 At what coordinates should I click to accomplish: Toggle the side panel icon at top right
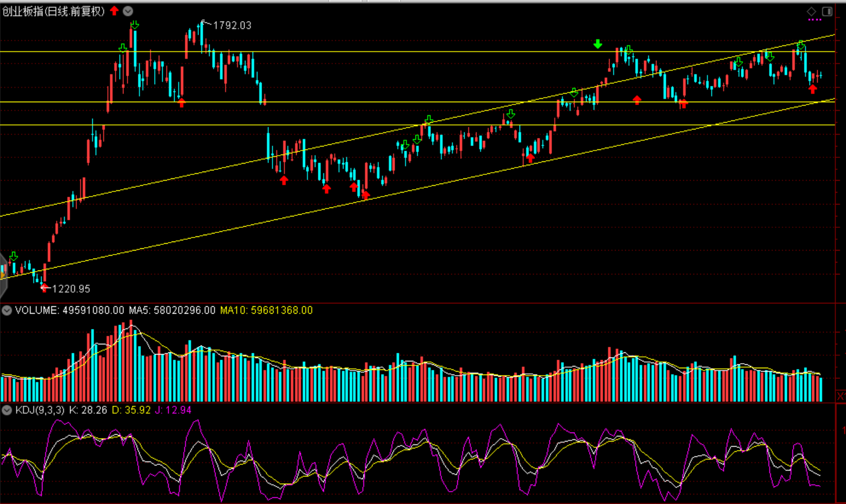click(x=827, y=11)
